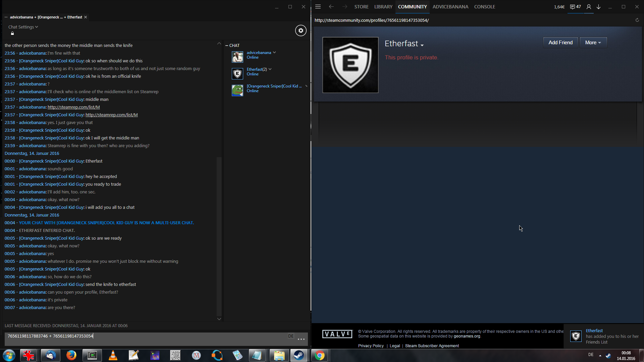
Task: Open advicebanana user dropdown arrow
Action: point(274,52)
